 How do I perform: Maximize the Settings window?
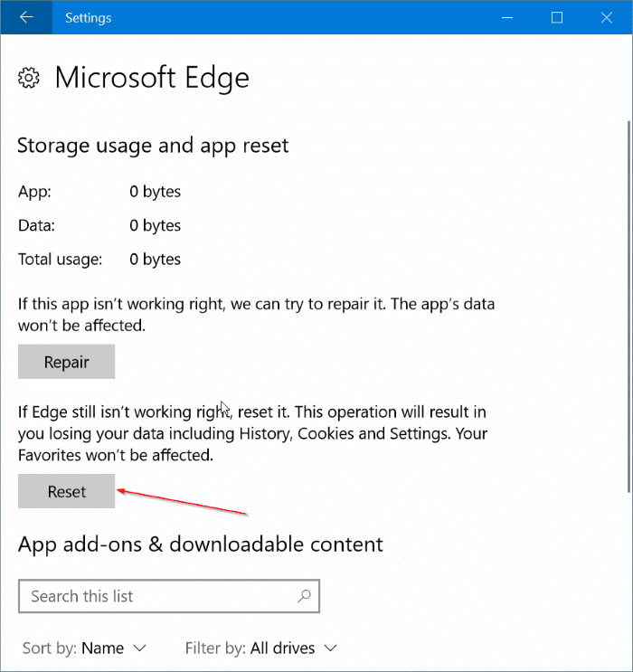pos(557,17)
